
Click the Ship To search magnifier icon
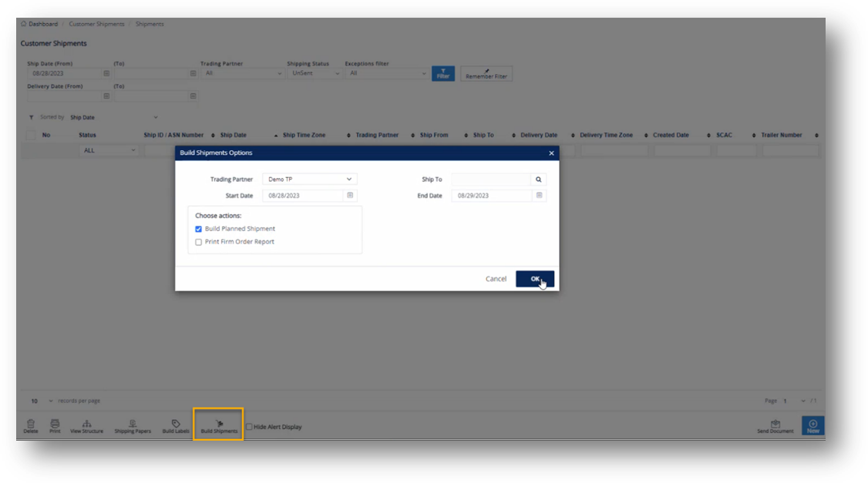point(539,179)
